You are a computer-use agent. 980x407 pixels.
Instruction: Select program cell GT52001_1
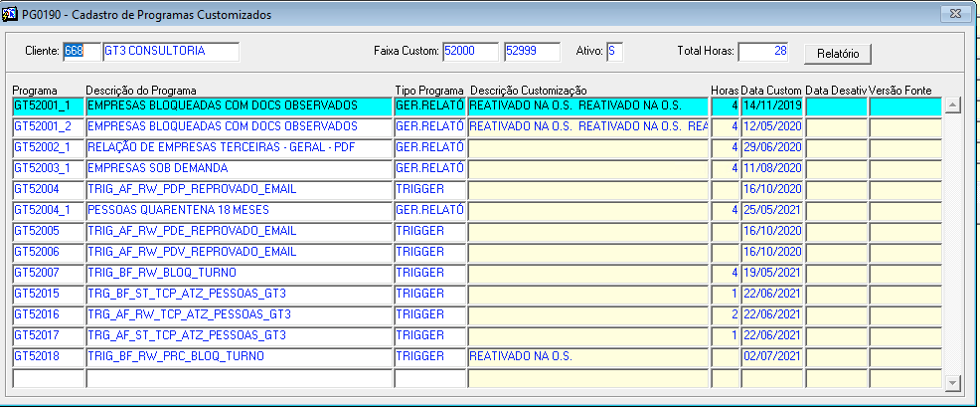point(48,106)
